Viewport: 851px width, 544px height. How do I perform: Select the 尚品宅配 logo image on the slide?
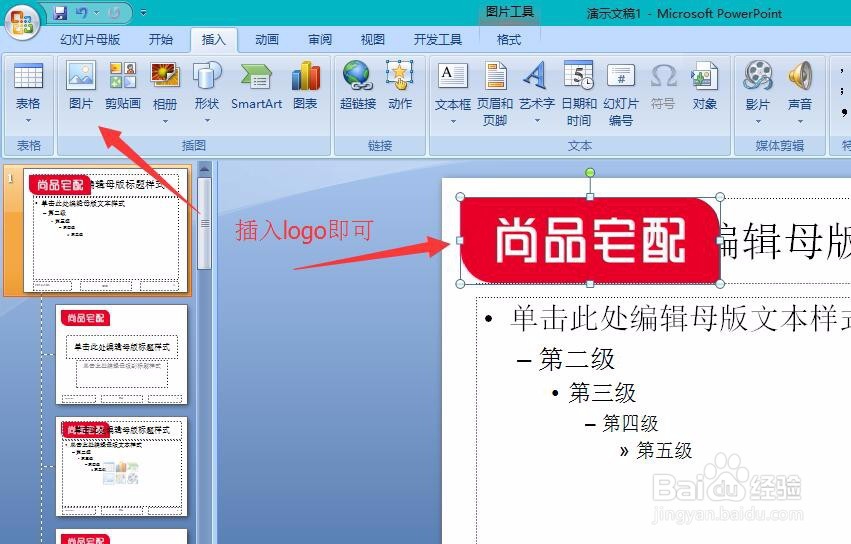590,240
